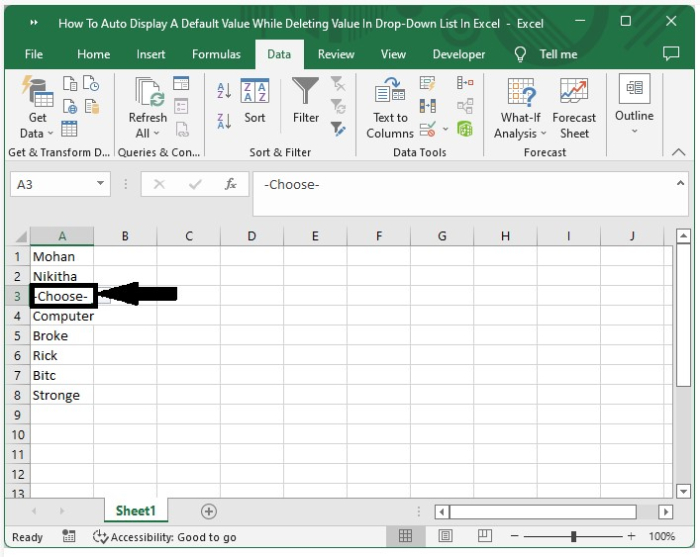
Task: Select the cell containing Computer
Action: pos(62,316)
